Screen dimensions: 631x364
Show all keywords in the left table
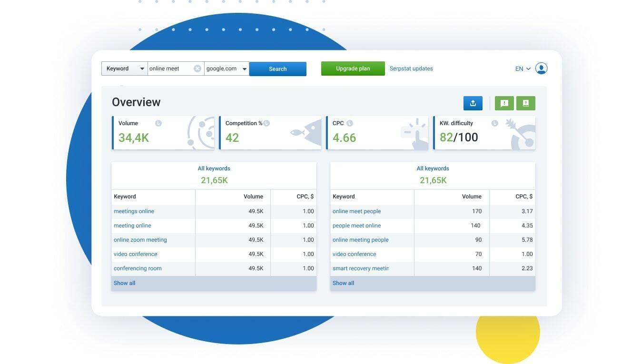click(x=124, y=283)
